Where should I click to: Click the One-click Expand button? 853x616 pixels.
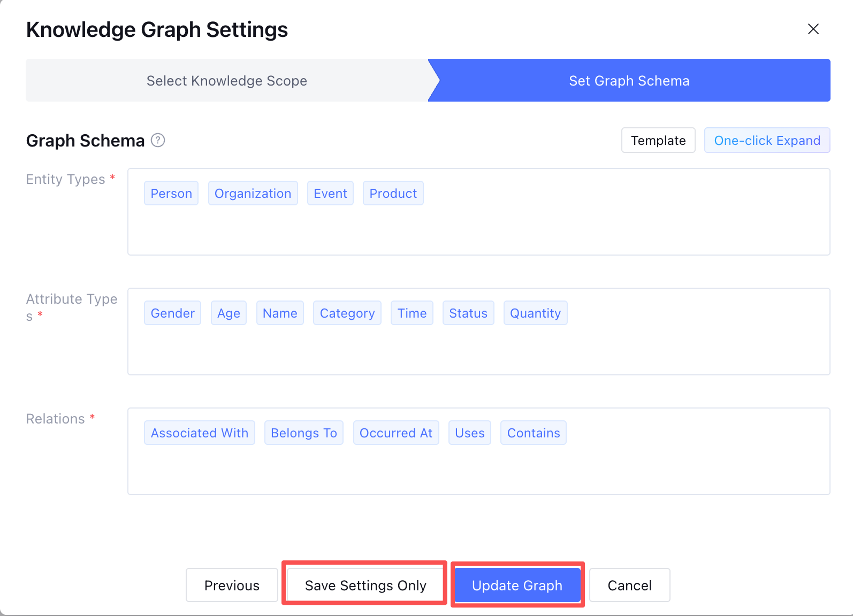[766, 141]
